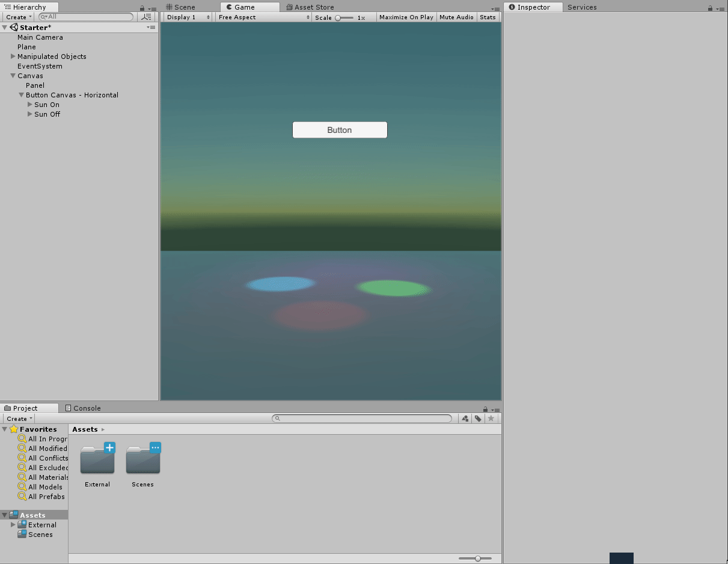Click the star icon to save search
This screenshot has height=564, width=728.
click(x=491, y=418)
